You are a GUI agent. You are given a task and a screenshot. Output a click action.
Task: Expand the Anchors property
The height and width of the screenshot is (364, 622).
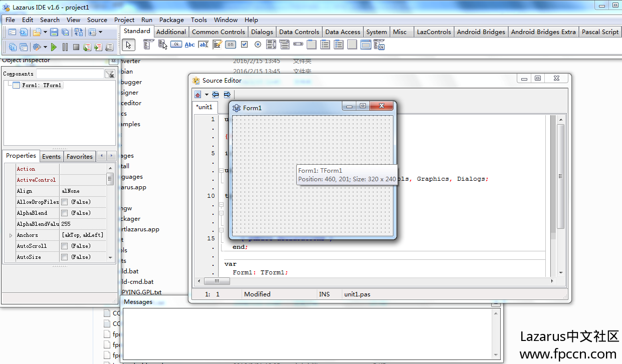click(x=11, y=235)
